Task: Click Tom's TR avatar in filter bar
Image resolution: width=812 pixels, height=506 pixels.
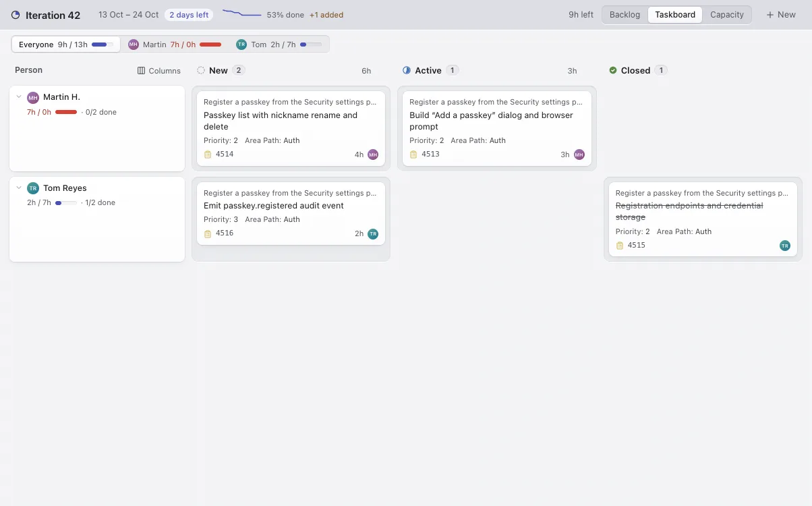Action: pyautogui.click(x=241, y=45)
